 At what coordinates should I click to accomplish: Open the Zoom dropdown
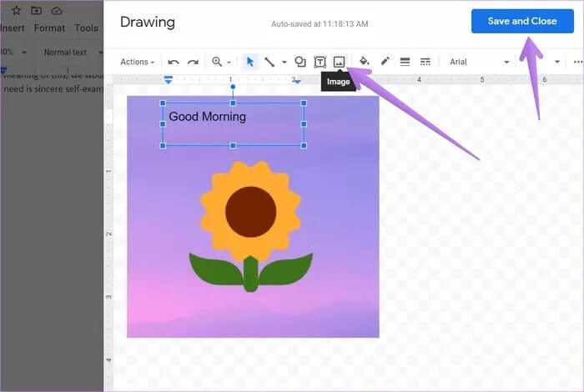(x=221, y=62)
